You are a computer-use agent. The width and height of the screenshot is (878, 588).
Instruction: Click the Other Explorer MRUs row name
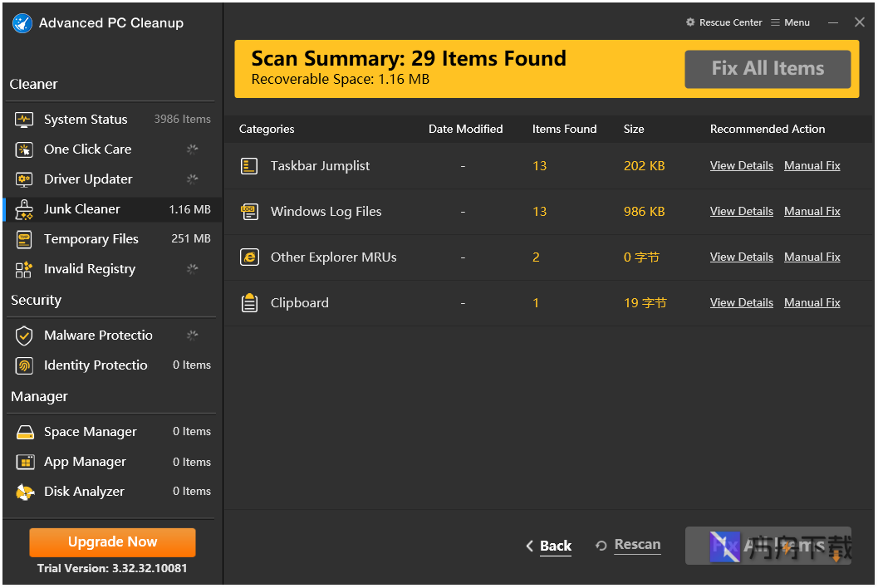click(333, 257)
